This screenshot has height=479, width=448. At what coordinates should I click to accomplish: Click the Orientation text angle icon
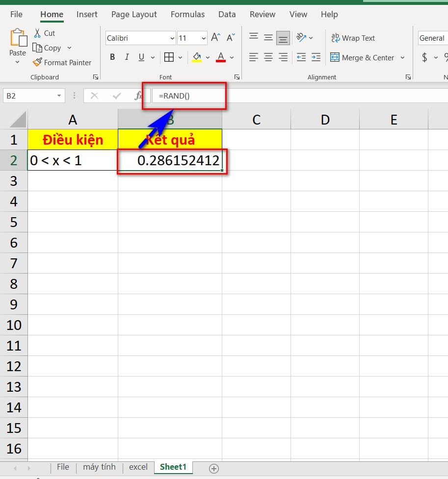pos(302,38)
